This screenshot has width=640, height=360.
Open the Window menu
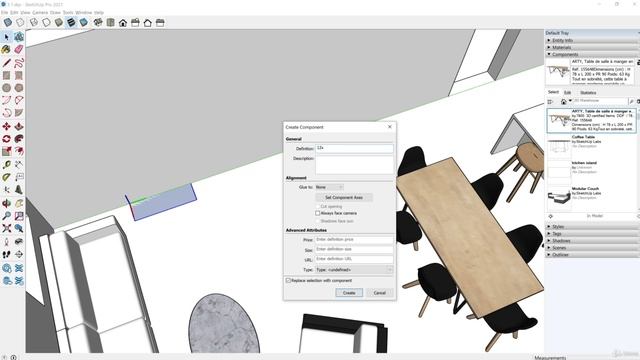coord(84,13)
